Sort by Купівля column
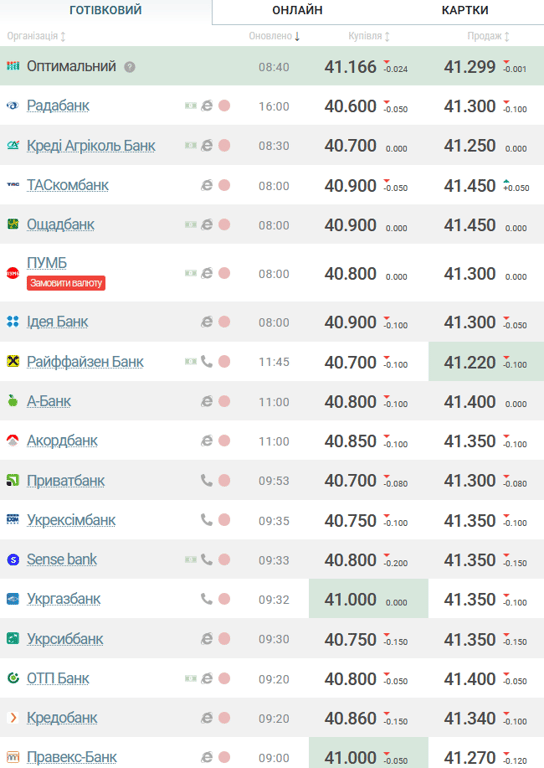The width and height of the screenshot is (544, 768). point(369,36)
